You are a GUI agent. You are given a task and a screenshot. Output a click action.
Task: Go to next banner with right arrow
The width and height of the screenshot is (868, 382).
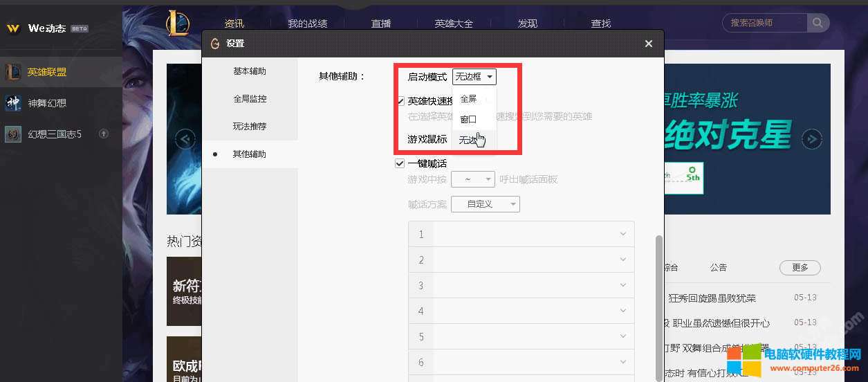tap(811, 139)
